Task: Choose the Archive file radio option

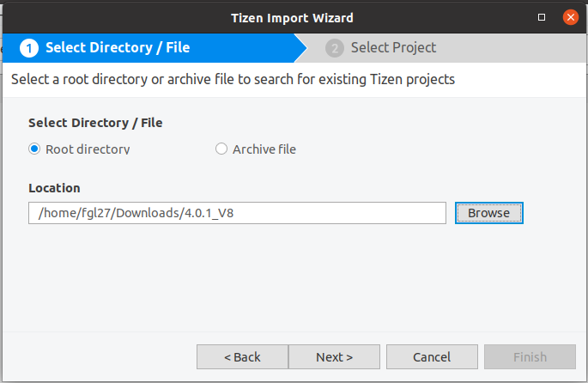Action: pos(221,149)
